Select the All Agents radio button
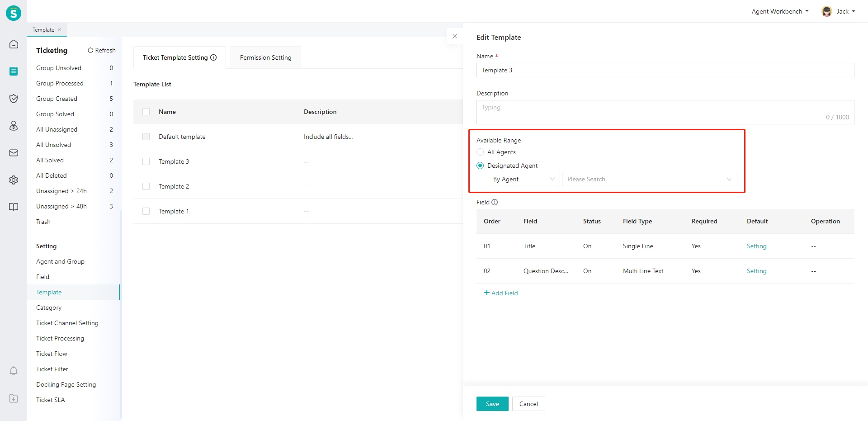 coord(480,152)
